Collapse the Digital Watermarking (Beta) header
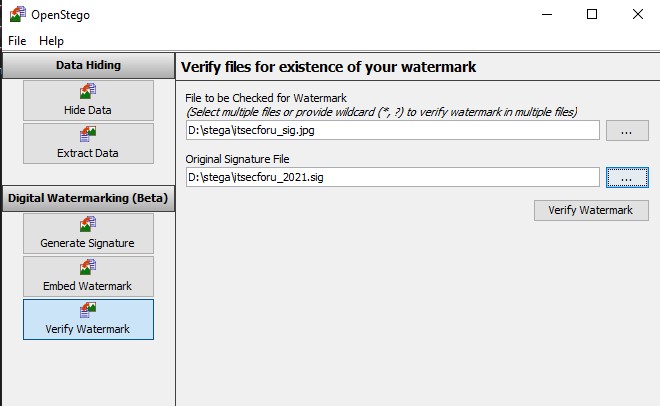Viewport: 660px width, 406px height. click(x=87, y=198)
